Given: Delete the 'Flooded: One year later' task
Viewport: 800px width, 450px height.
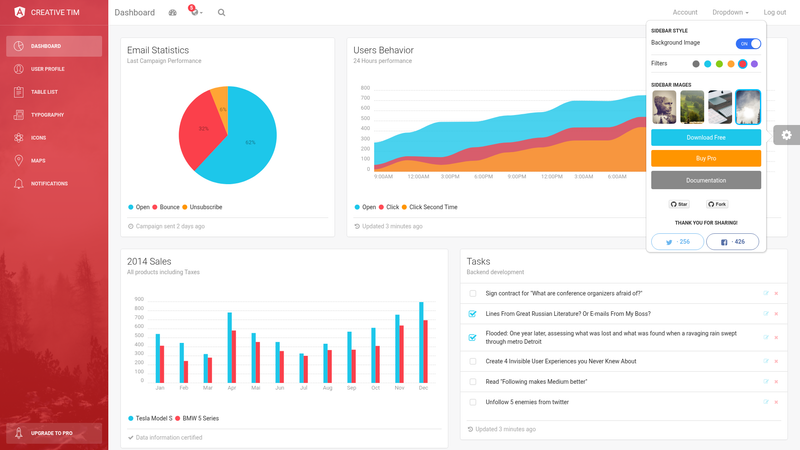Looking at the screenshot, I should pos(777,337).
